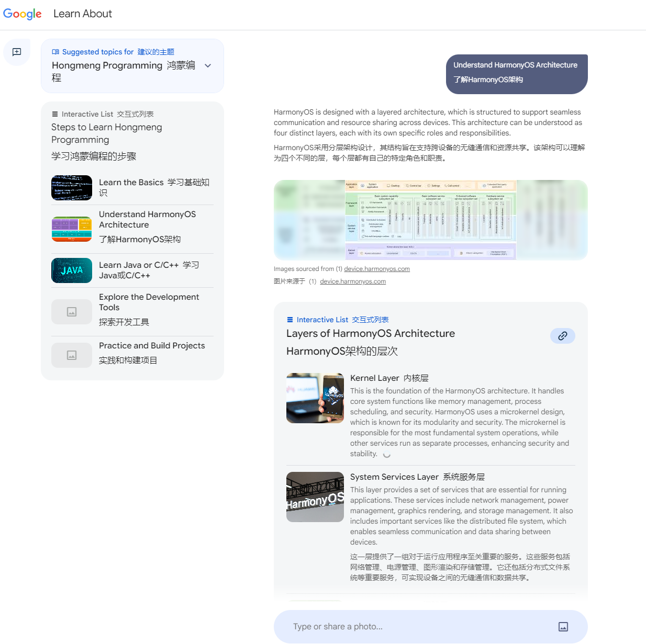The width and height of the screenshot is (646, 644).
Task: Click the Learn About header title
Action: pos(83,14)
